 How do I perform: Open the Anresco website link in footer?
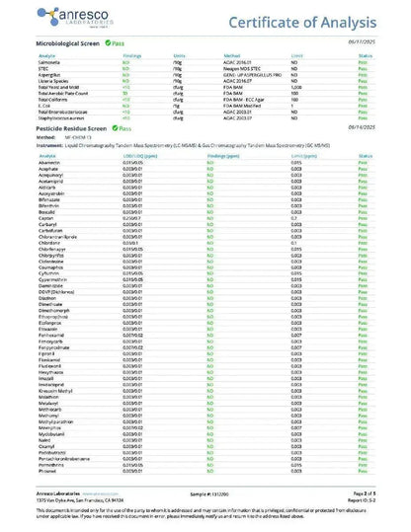coord(100,494)
